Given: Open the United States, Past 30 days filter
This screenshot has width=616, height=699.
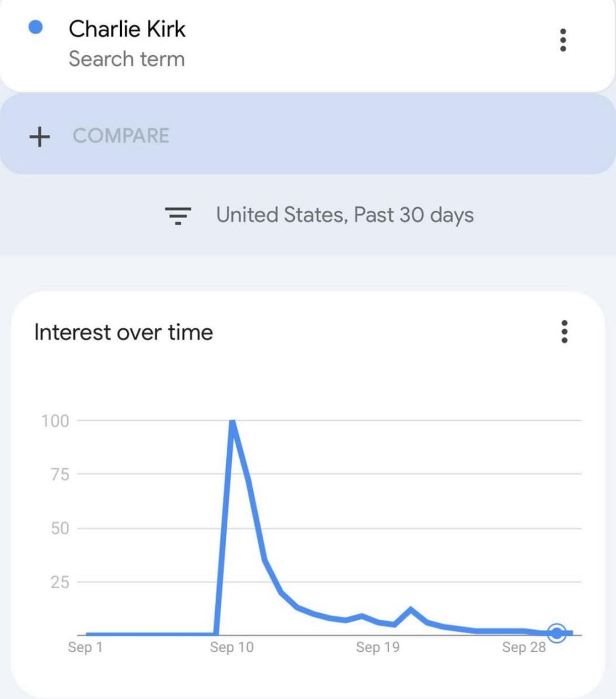Looking at the screenshot, I should pos(345,215).
